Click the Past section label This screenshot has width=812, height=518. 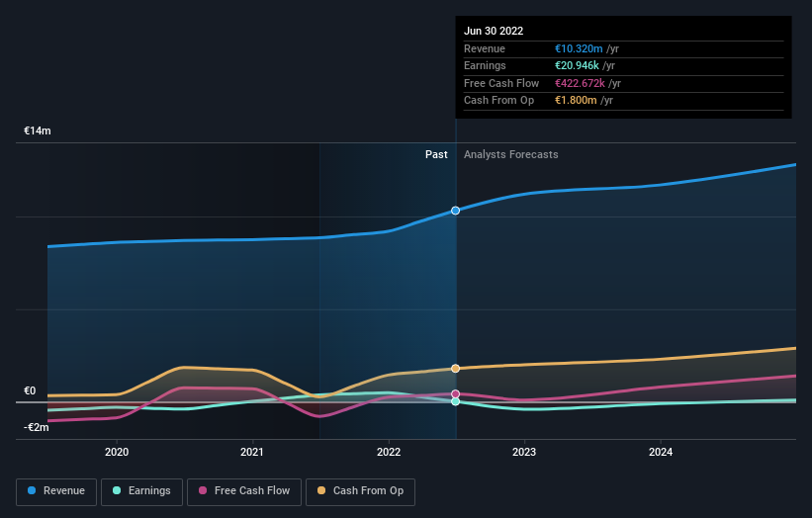(436, 154)
